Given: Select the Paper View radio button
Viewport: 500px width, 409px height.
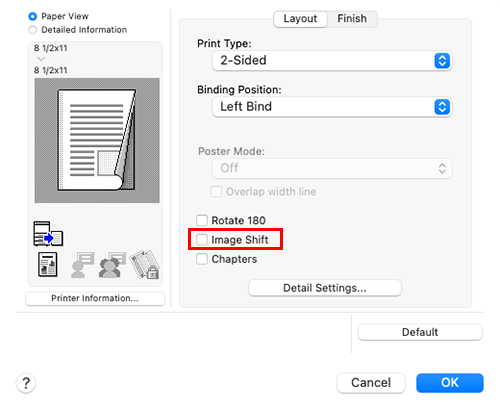Looking at the screenshot, I should coord(33,16).
